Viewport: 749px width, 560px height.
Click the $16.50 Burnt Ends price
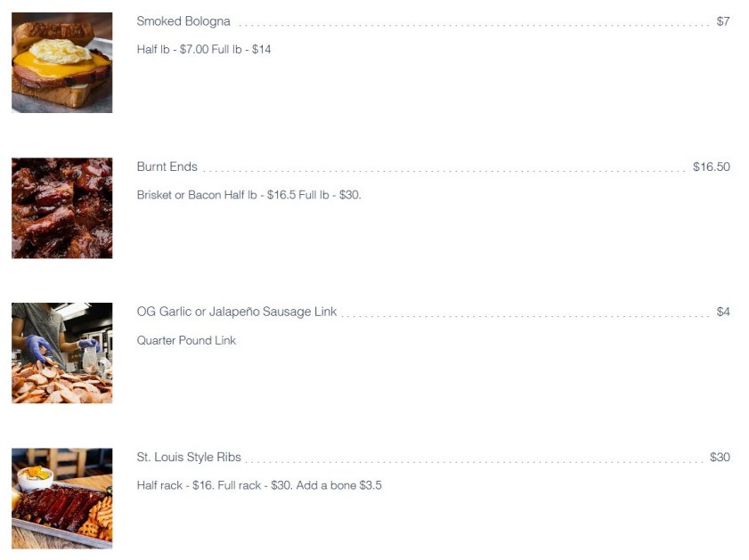pyautogui.click(x=712, y=166)
